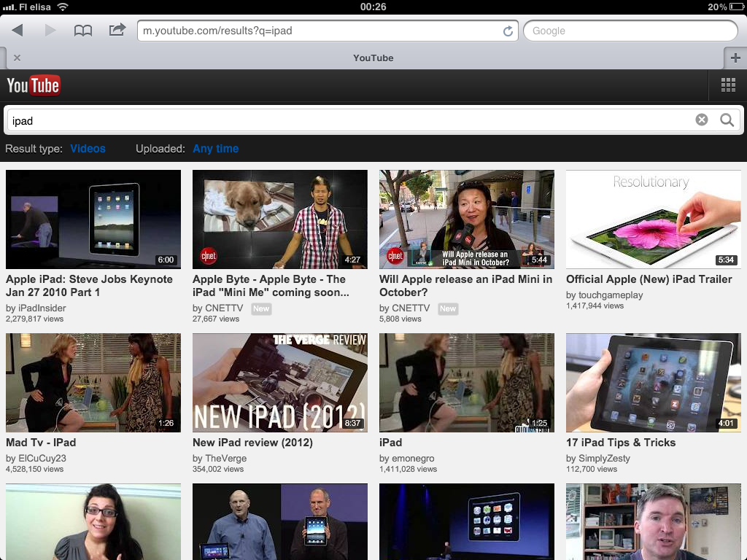Open the woman with glasses thumbnail
747x560 pixels.
tap(93, 522)
